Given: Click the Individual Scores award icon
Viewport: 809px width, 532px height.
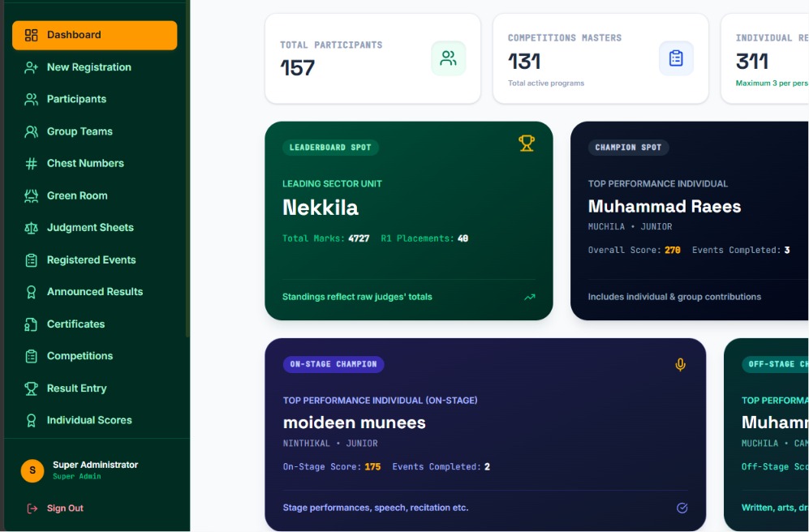Looking at the screenshot, I should click(x=31, y=421).
